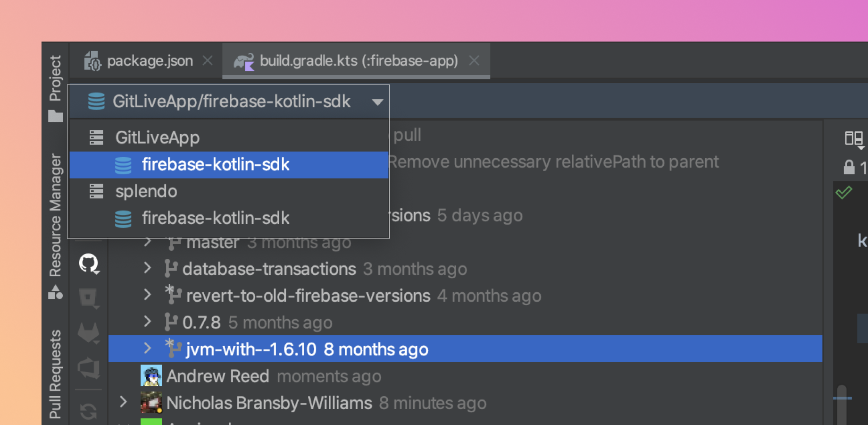Expand the jvm-with--1.6.10 branch

click(x=148, y=348)
